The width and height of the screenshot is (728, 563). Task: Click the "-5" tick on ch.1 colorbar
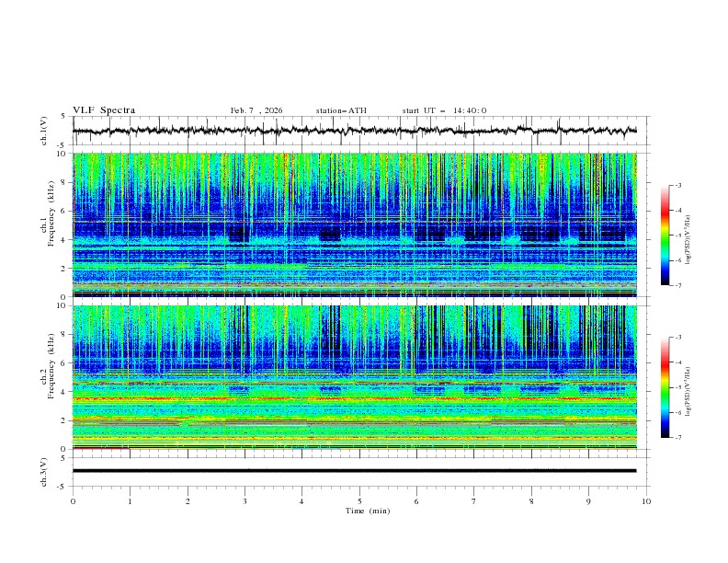tap(677, 236)
